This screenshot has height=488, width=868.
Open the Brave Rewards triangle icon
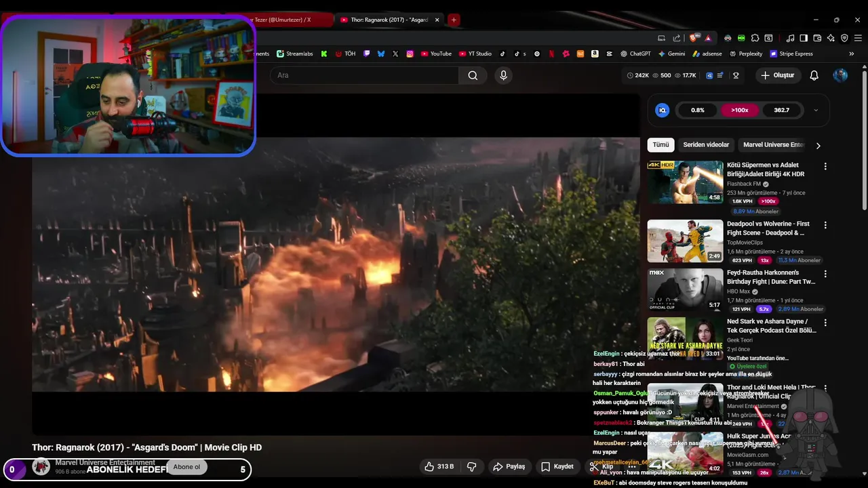click(707, 38)
